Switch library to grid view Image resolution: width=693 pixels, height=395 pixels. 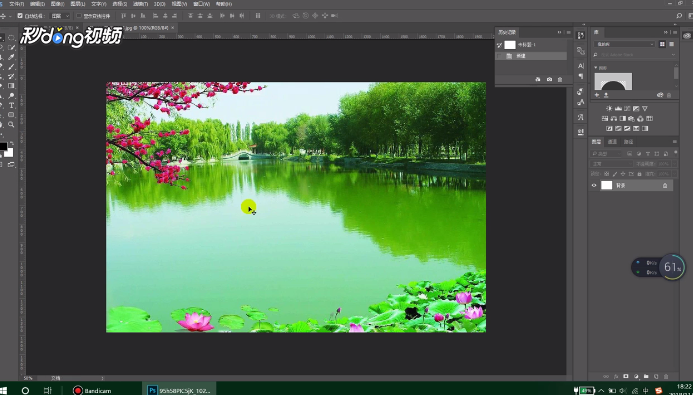click(662, 44)
